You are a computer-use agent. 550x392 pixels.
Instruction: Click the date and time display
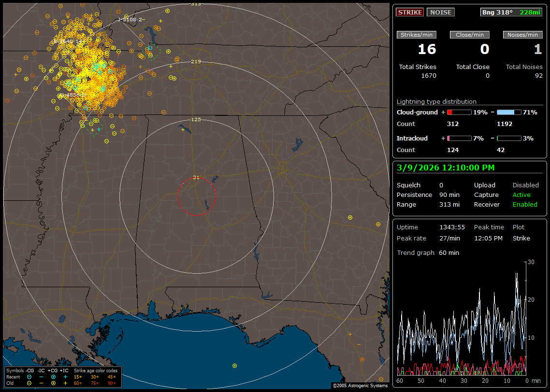point(445,168)
